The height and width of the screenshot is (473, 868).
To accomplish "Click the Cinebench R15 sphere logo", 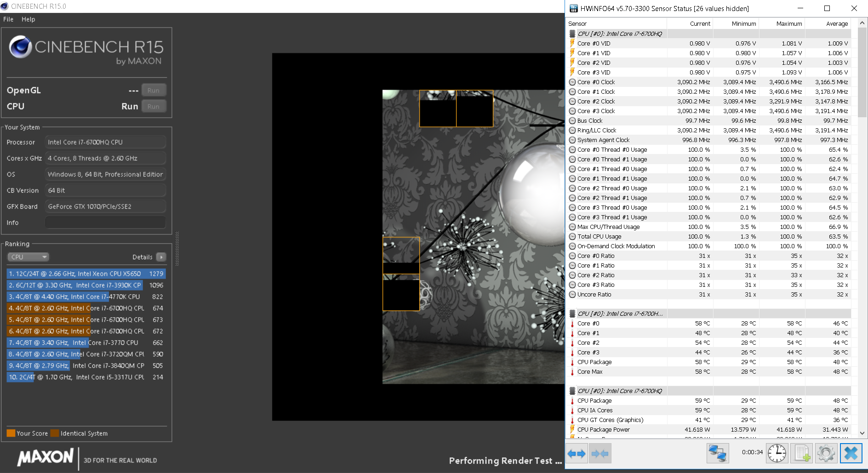I will [20, 47].
